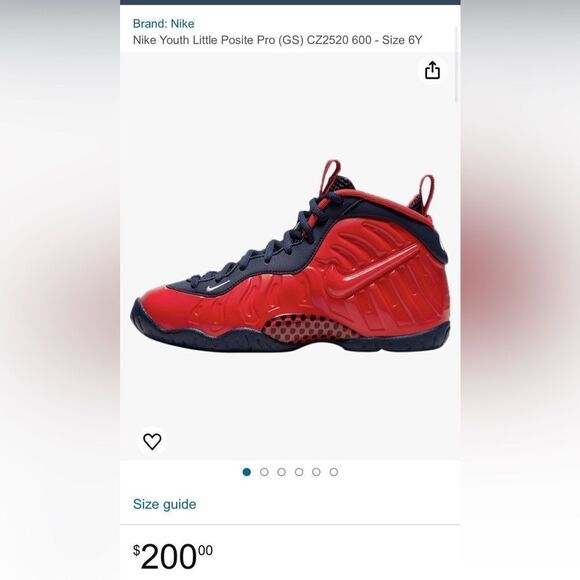The height and width of the screenshot is (580, 580).
Task: Click the large red swoosh on the shoe
Action: coord(372,271)
